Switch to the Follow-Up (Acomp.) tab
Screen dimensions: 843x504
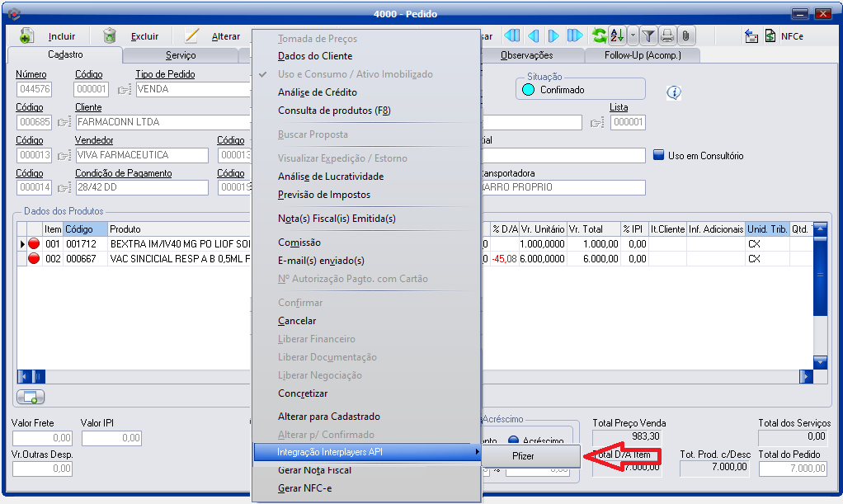click(x=642, y=55)
